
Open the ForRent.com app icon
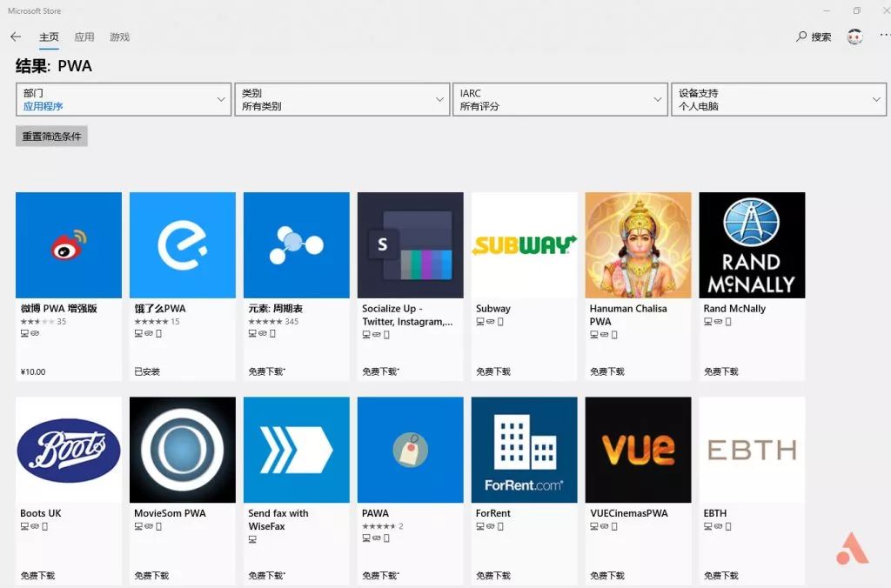[525, 450]
